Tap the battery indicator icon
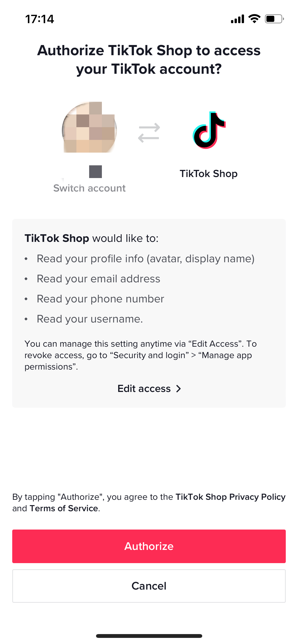 tap(273, 19)
